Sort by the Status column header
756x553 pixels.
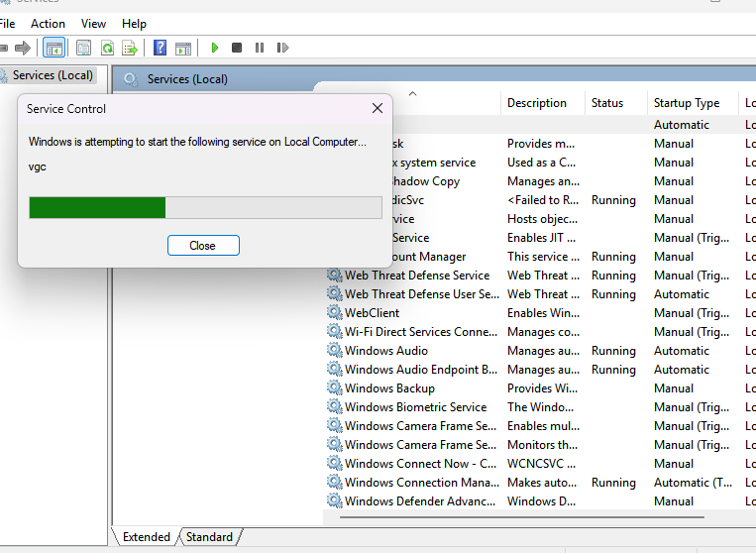coord(607,103)
